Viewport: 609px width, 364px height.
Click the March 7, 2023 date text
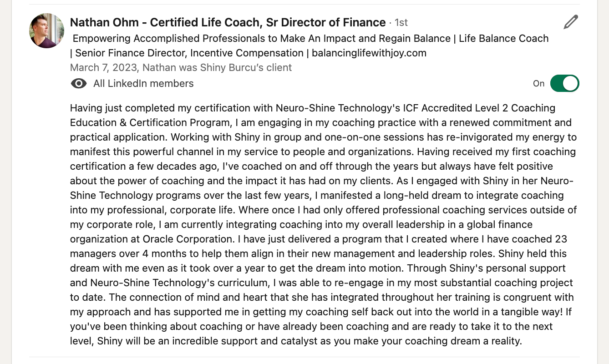tap(102, 67)
